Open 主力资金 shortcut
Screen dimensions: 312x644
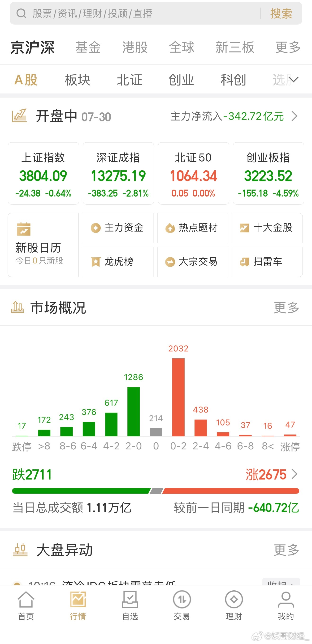118,228
